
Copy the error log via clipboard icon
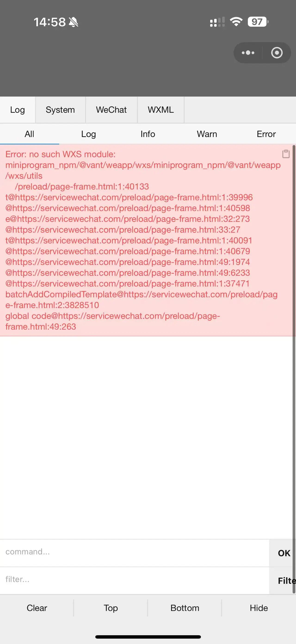[286, 154]
